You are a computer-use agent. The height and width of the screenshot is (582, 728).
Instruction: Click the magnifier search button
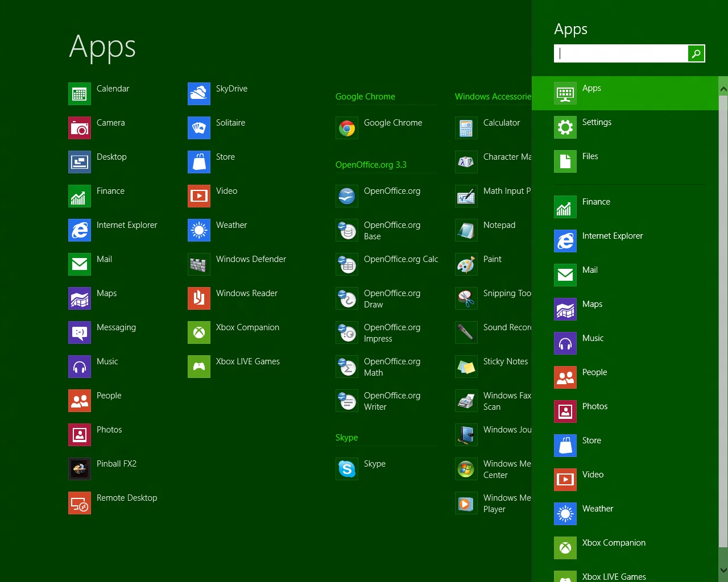[696, 53]
